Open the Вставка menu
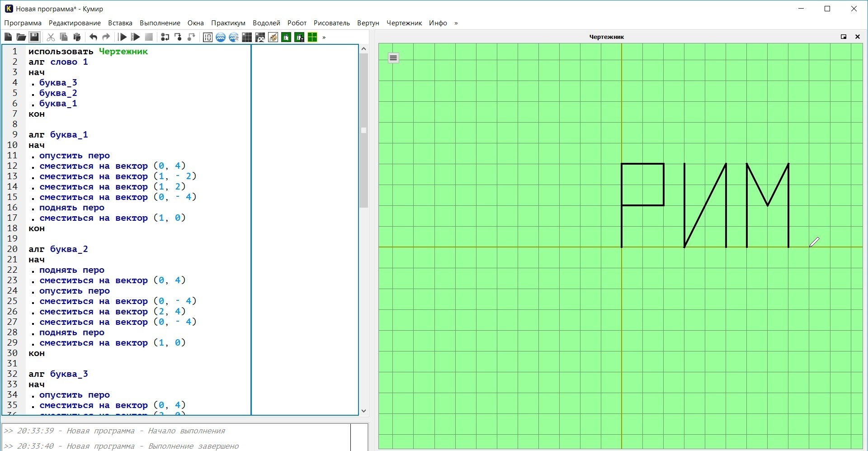The width and height of the screenshot is (868, 451). [x=120, y=23]
